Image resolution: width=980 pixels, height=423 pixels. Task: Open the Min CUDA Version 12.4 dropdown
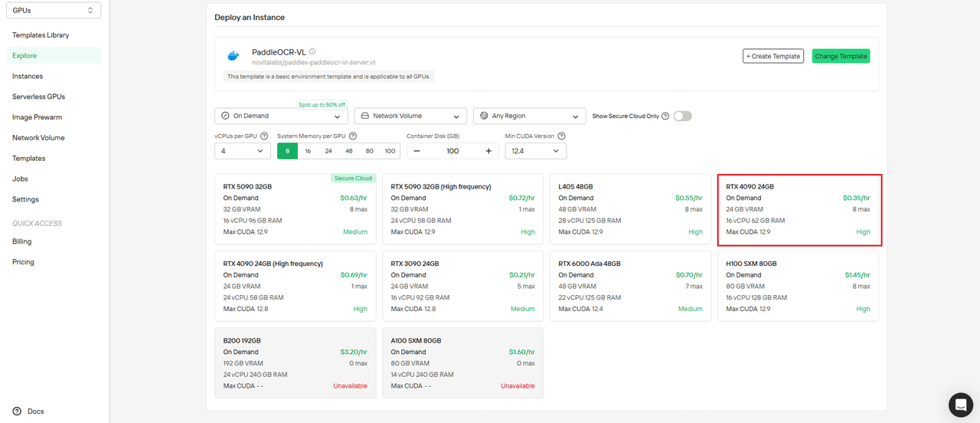pyautogui.click(x=536, y=151)
